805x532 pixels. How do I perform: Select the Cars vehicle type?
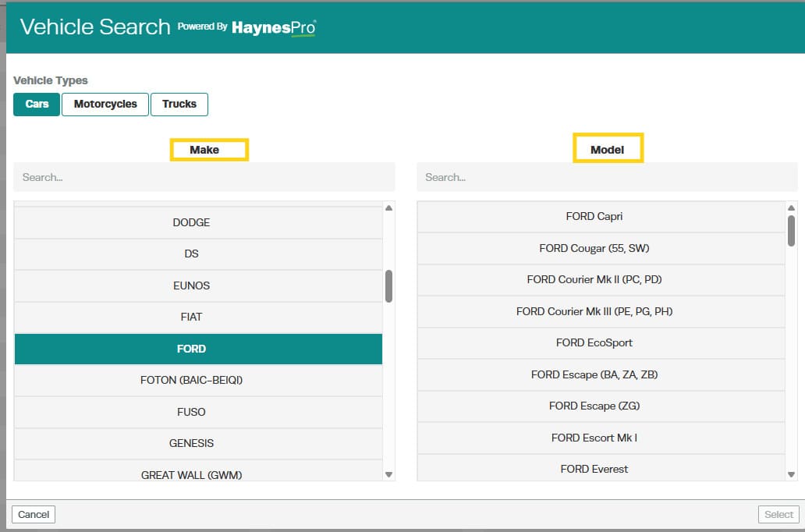(37, 105)
